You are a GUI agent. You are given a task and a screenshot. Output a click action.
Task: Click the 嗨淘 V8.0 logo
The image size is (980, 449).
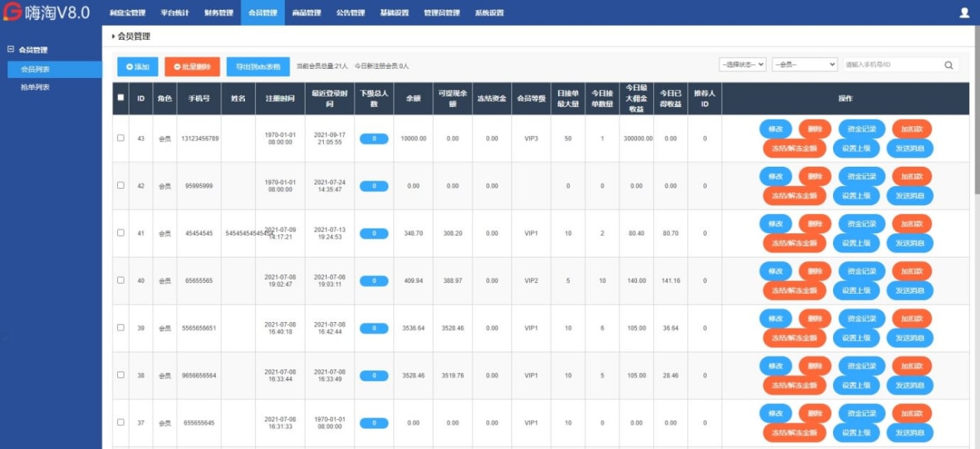click(46, 13)
